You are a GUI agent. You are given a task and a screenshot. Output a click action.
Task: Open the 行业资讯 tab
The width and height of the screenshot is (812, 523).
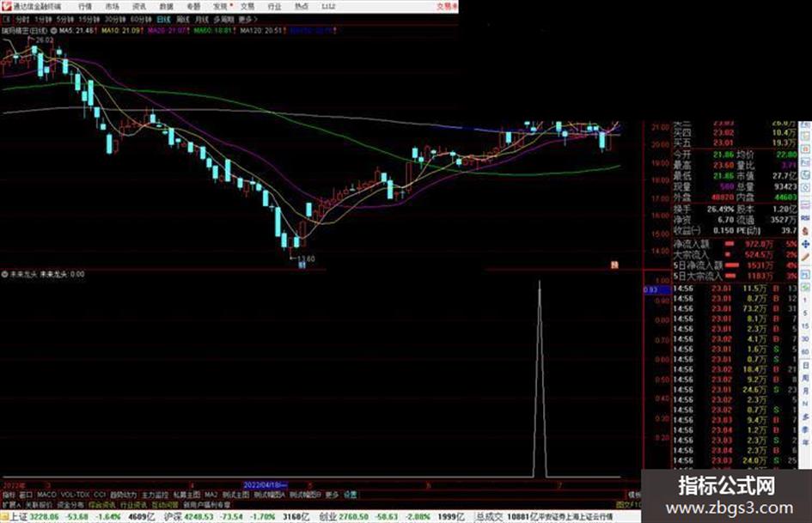[133, 505]
